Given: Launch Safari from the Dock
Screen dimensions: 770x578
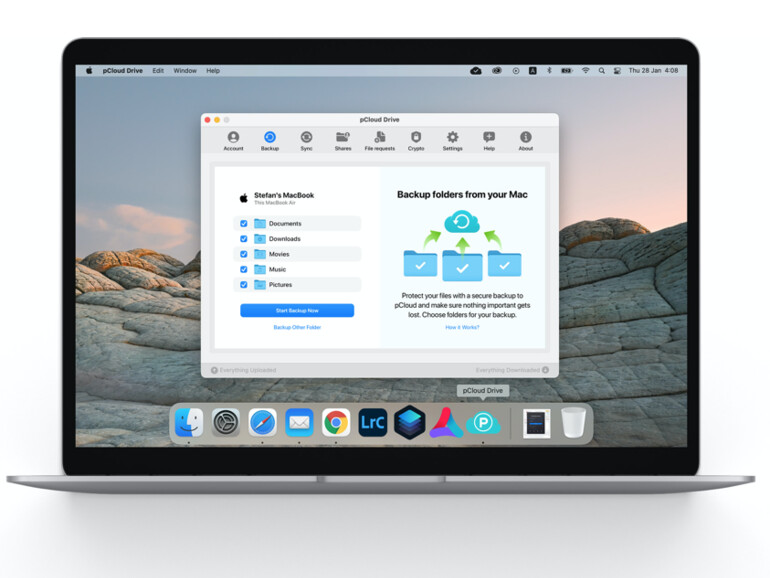Looking at the screenshot, I should 262,422.
